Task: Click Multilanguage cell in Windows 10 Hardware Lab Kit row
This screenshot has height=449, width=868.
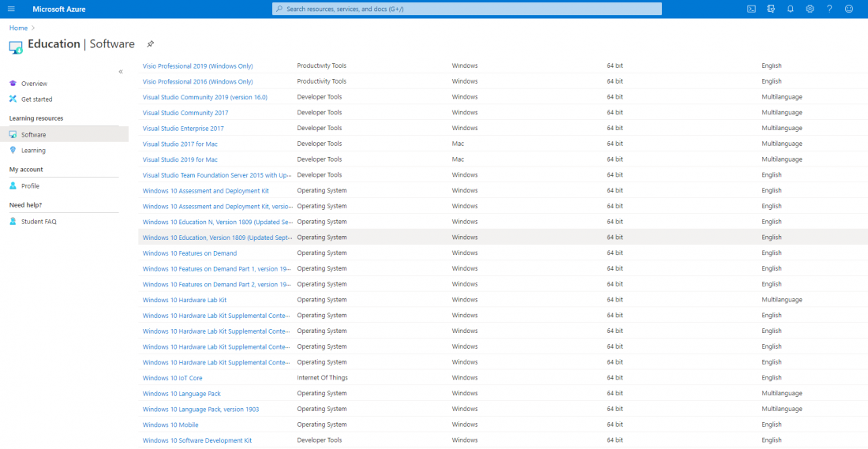Action: pos(782,300)
